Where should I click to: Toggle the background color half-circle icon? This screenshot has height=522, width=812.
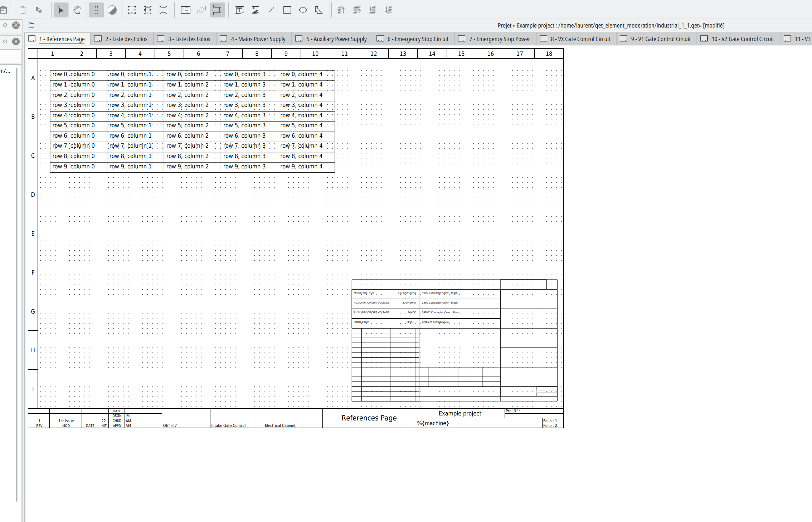112,10
